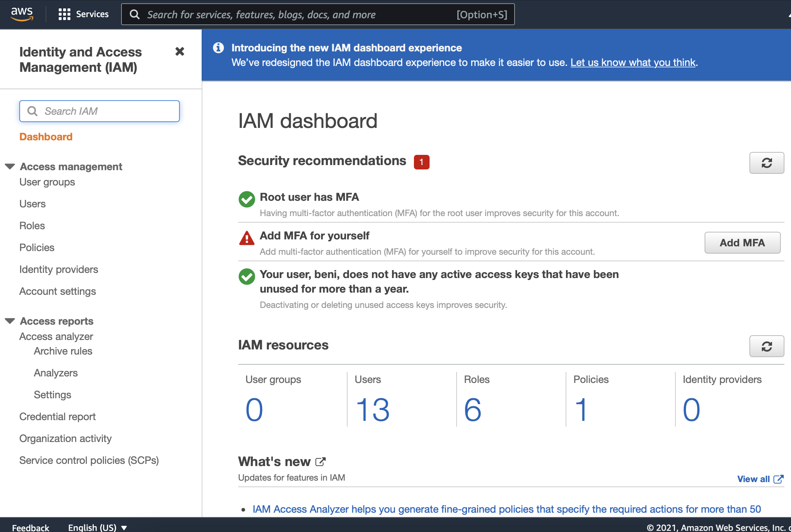This screenshot has height=532, width=791.
Task: Click the red warning triangle for Add MFA
Action: point(247,238)
